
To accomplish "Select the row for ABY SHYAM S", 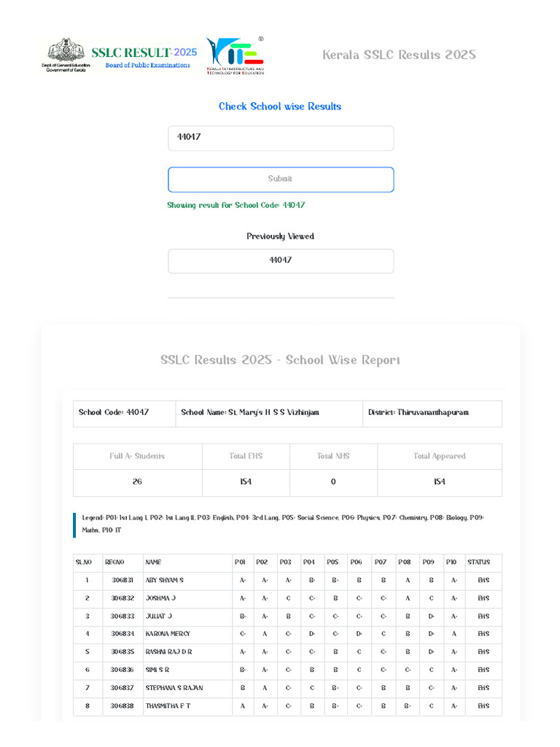I will pos(287,581).
